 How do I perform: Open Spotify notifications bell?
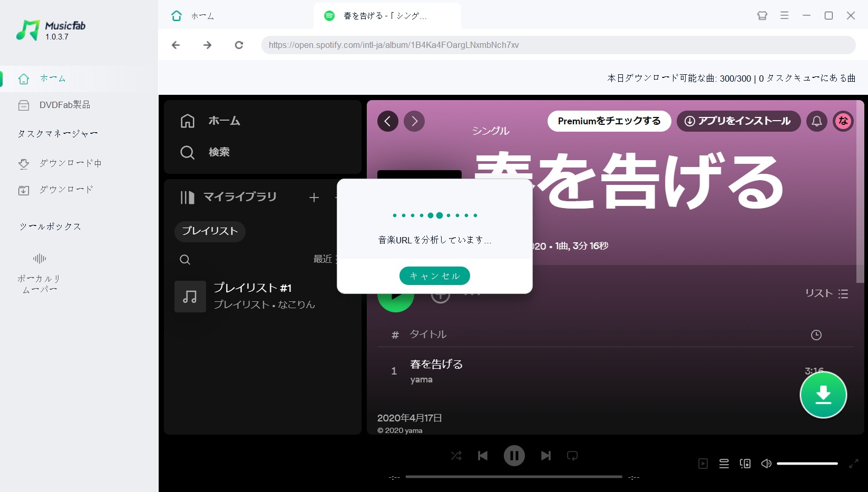coord(817,121)
